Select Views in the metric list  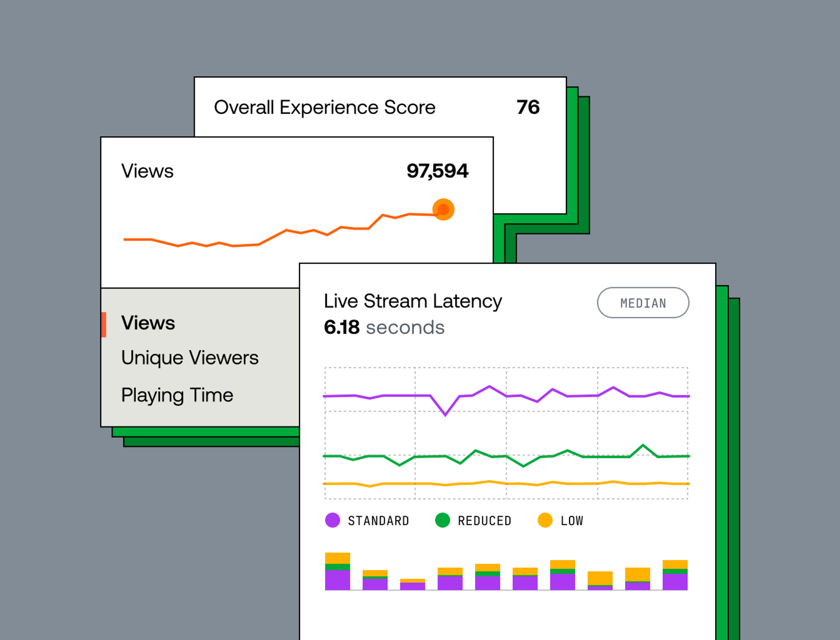[148, 323]
